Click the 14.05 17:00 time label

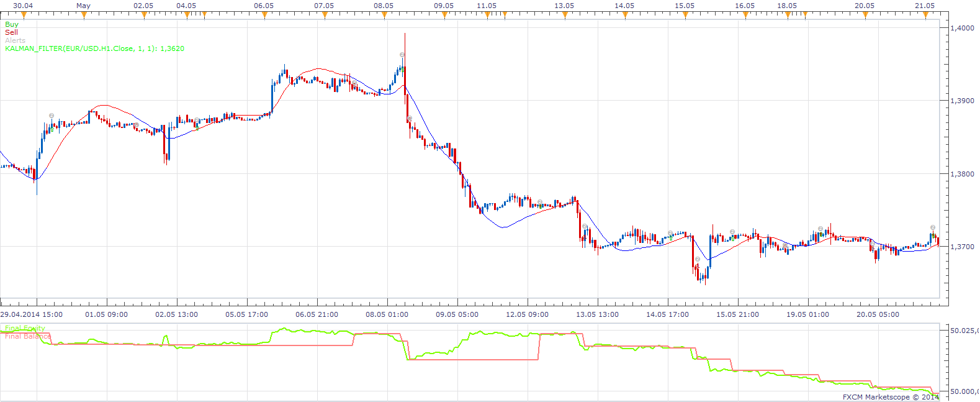pyautogui.click(x=668, y=314)
